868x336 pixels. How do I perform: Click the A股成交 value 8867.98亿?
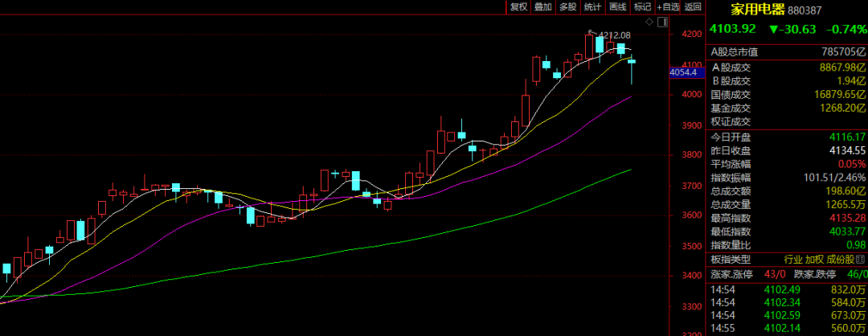pos(841,68)
